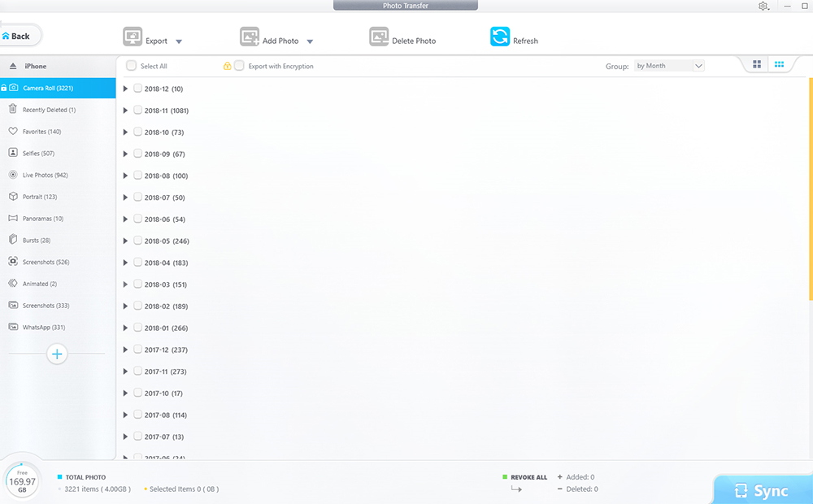Tick the 2018-11 (1081) group checkbox

click(137, 111)
